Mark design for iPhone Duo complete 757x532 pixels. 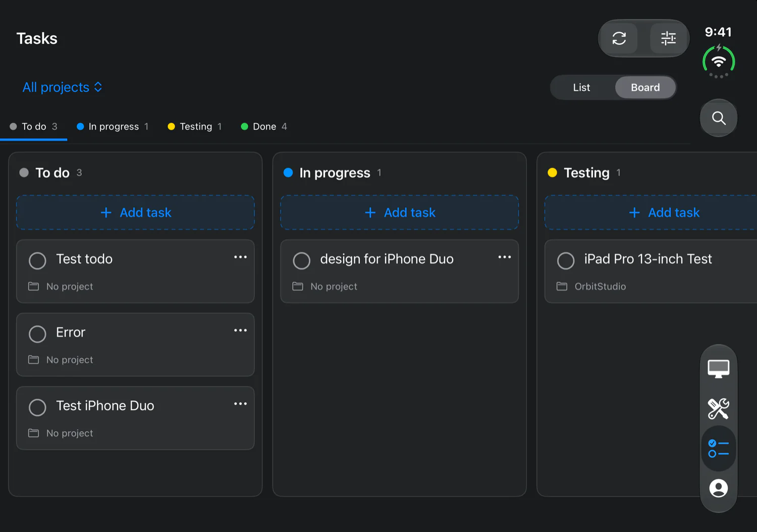coord(302,261)
